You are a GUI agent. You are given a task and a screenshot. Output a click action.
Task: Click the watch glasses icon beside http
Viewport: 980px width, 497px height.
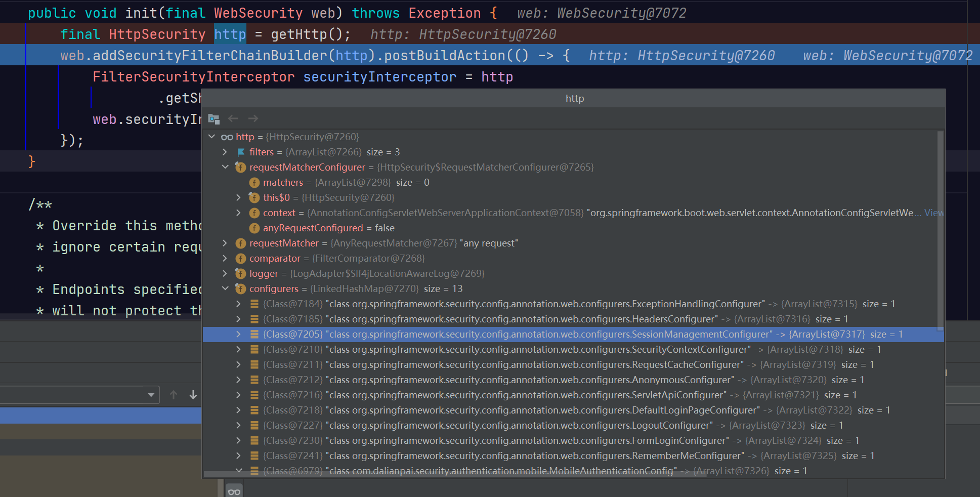pos(227,137)
